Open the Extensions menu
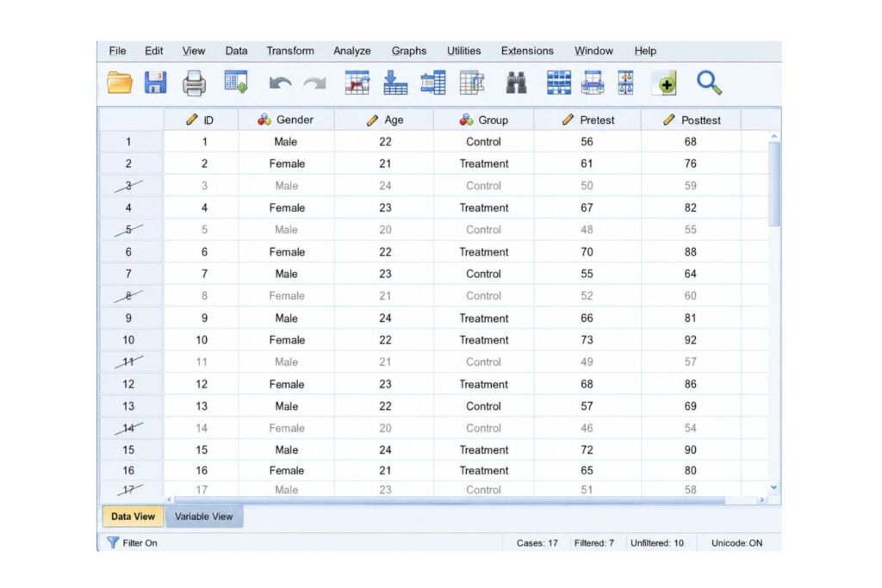Image resolution: width=882 pixels, height=588 pixels. (527, 51)
